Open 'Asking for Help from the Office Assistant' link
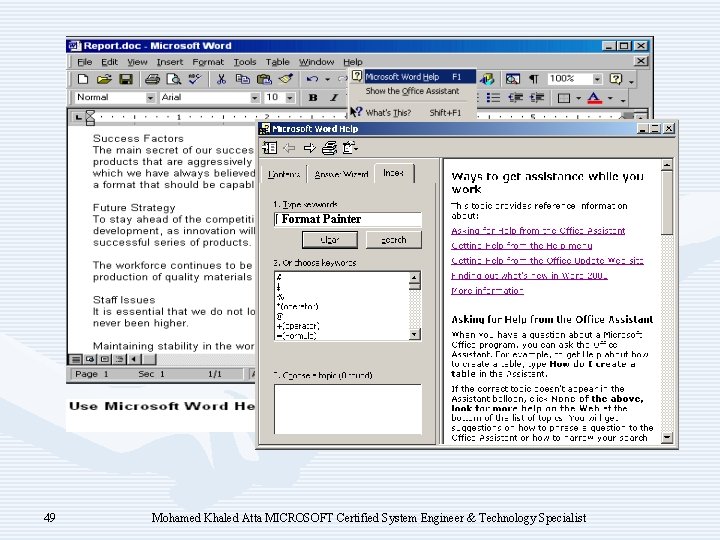The image size is (720, 540). tap(538, 231)
